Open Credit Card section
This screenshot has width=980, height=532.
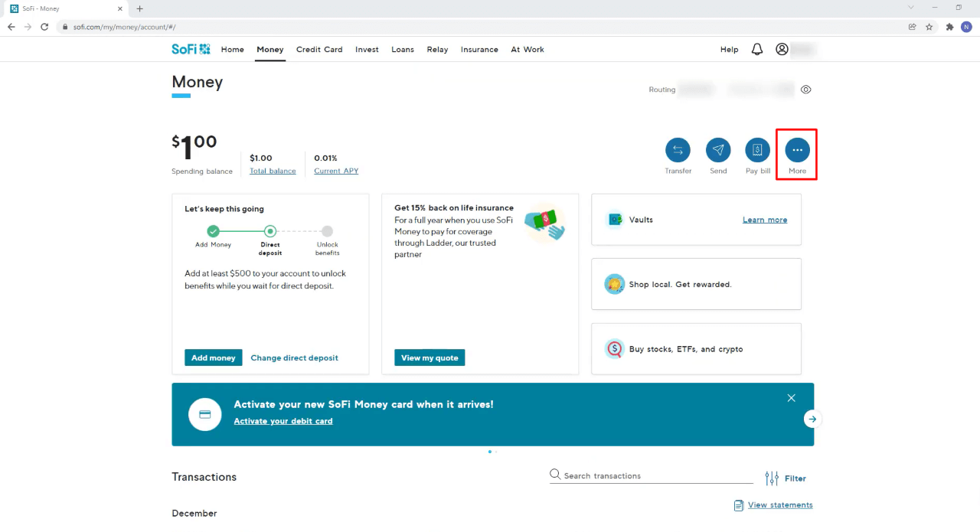[319, 49]
